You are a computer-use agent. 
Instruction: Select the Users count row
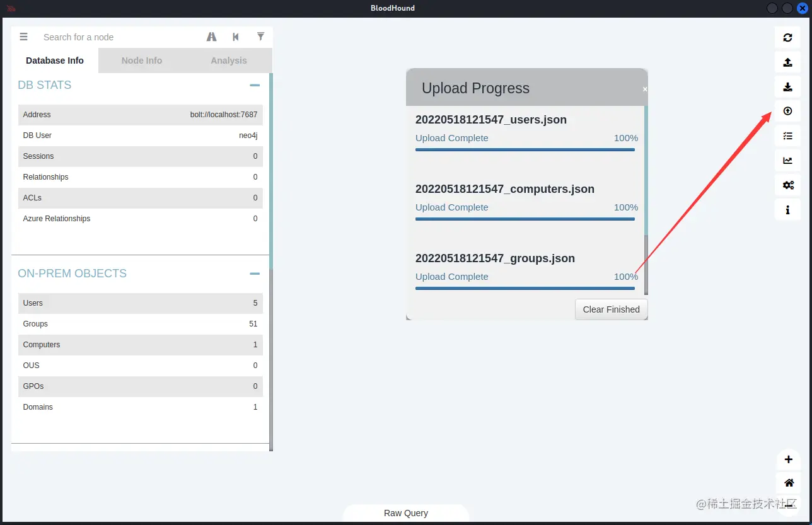tap(141, 303)
